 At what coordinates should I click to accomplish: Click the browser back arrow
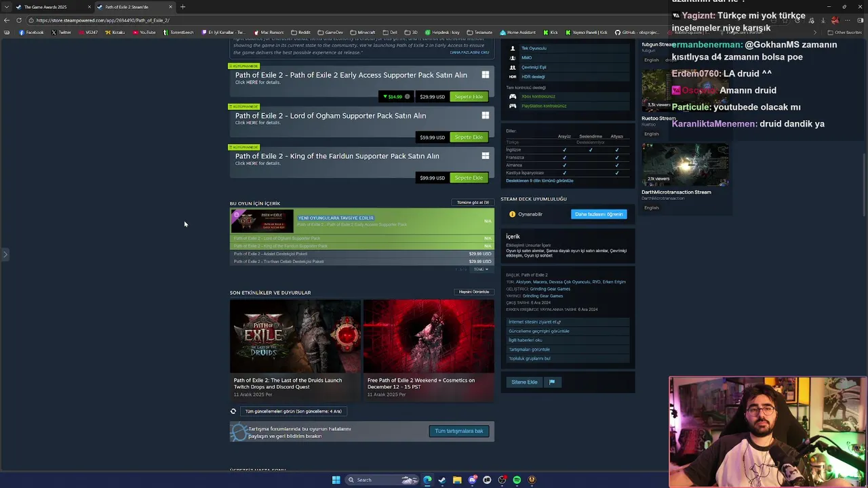(7, 20)
